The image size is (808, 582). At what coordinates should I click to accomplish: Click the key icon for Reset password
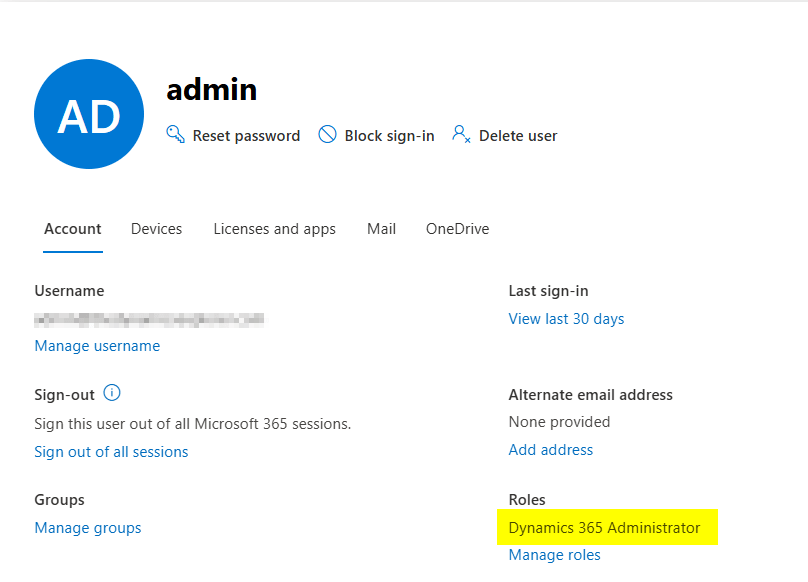coord(176,135)
